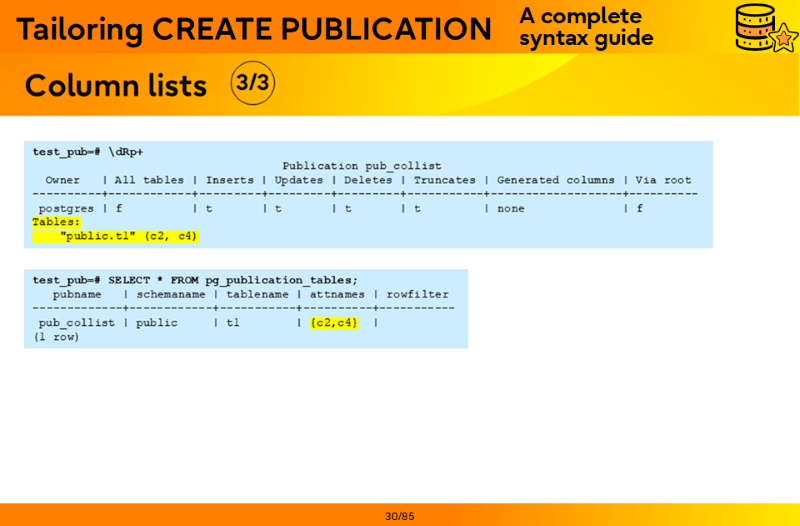Click the 'Generated columns' column header

[556, 180]
